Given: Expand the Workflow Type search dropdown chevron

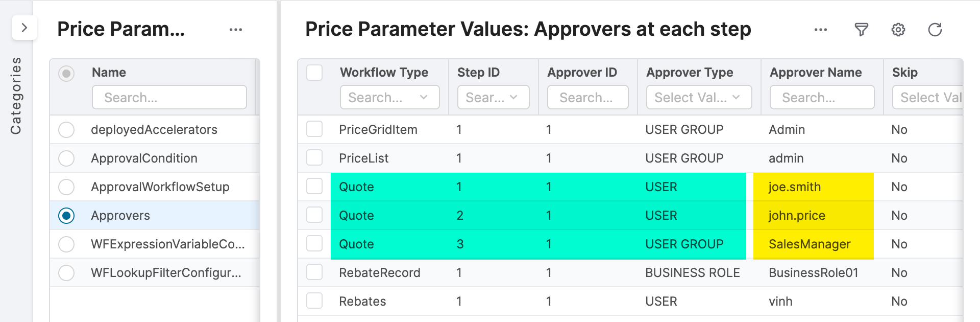Looking at the screenshot, I should point(424,97).
